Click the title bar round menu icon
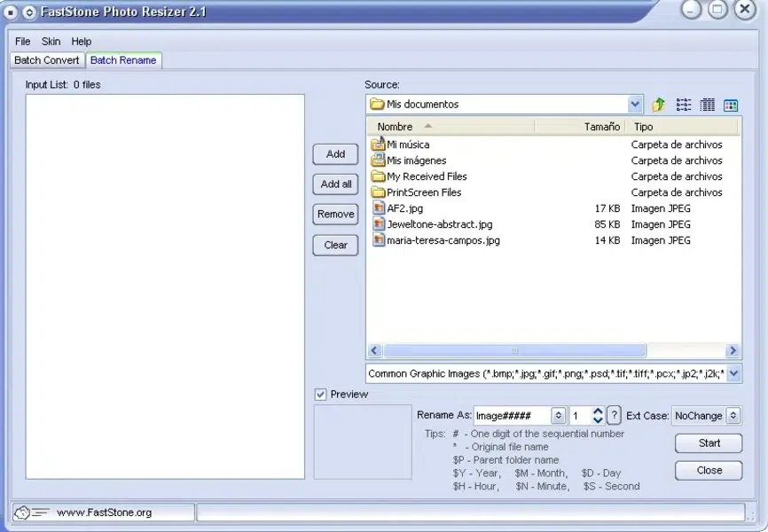 (11, 12)
